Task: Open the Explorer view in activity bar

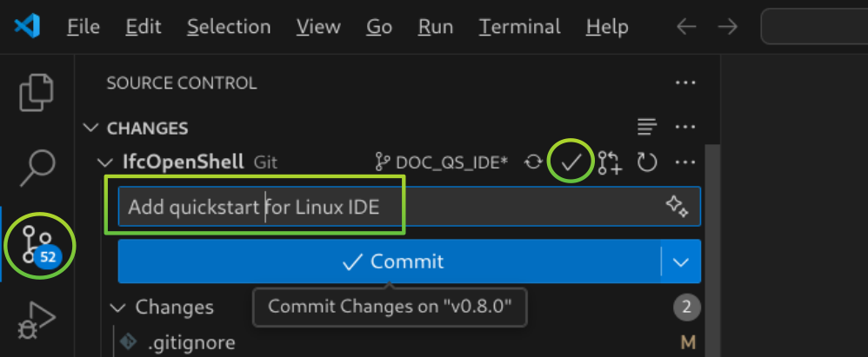Action: (37, 92)
